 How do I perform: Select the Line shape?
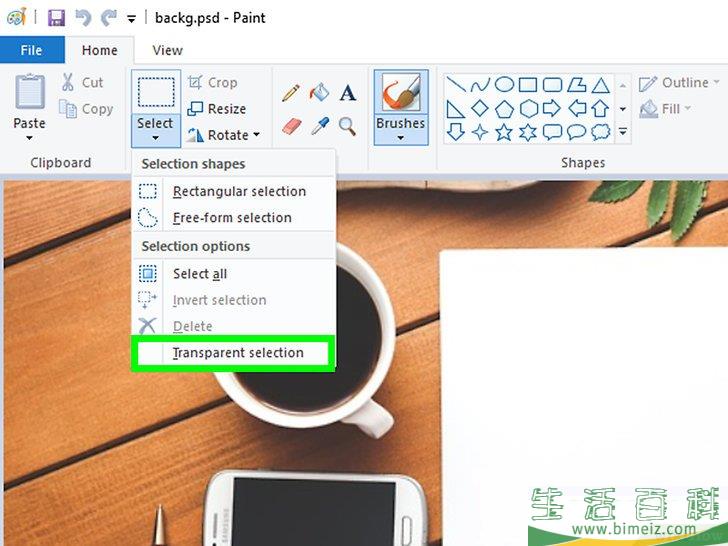coord(456,84)
